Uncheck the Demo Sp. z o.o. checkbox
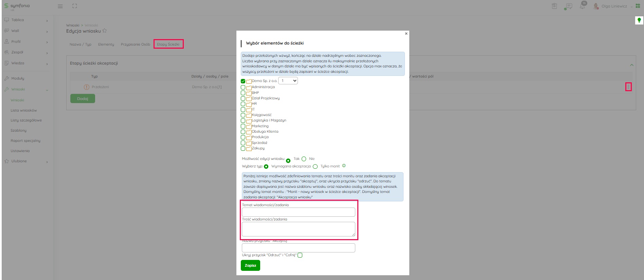This screenshot has width=644, height=280. (243, 81)
